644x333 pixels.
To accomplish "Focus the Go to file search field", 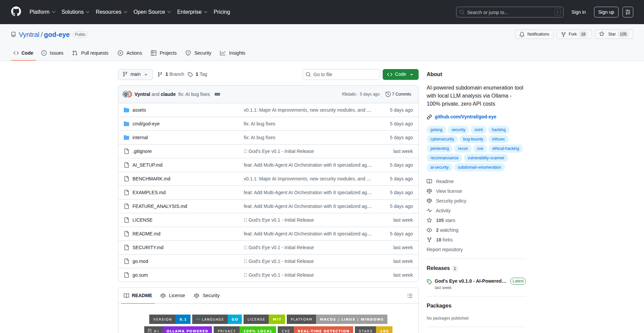I will (341, 74).
